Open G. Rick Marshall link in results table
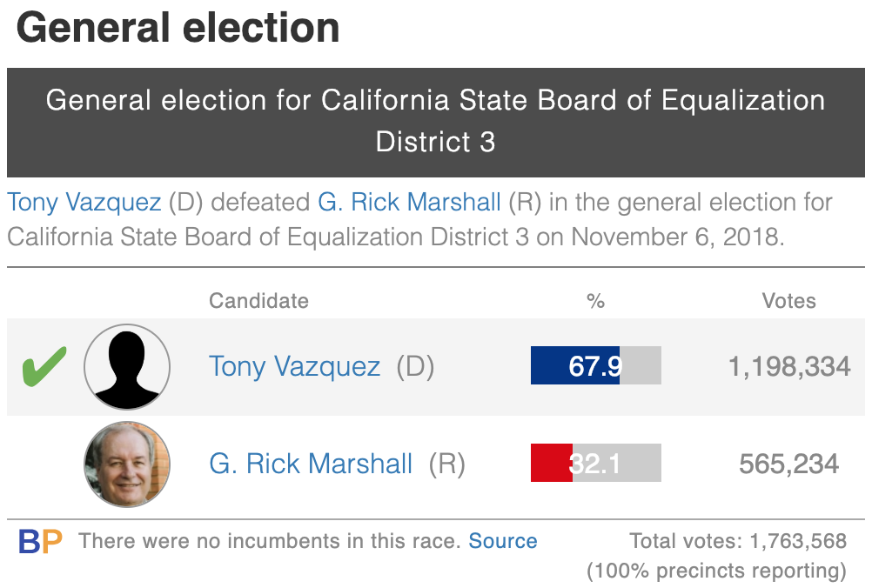872x588 pixels. (x=311, y=464)
